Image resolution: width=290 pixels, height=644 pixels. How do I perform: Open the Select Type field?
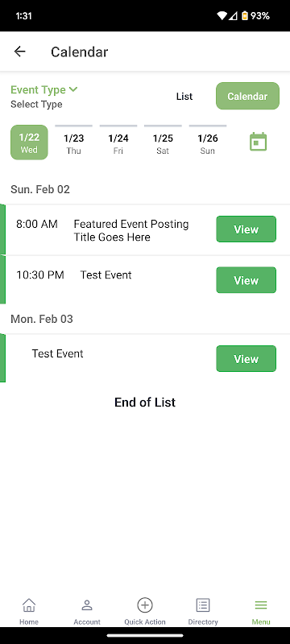36,105
